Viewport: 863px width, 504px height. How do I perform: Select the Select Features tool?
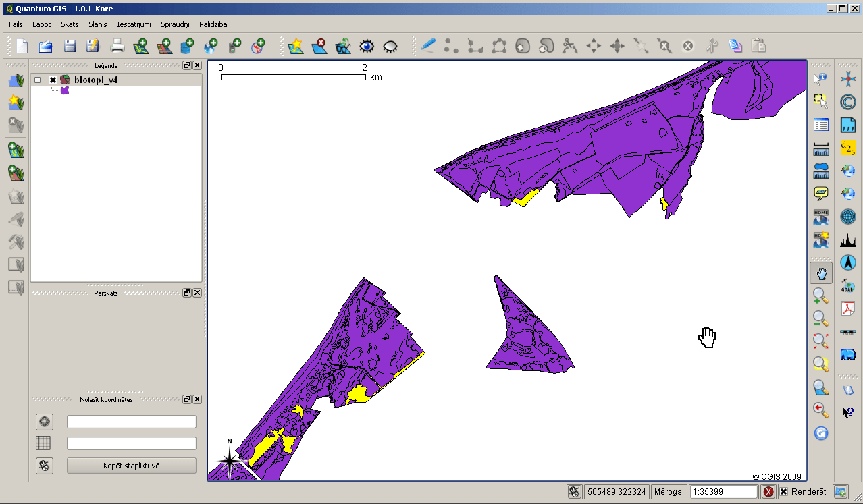point(820,102)
